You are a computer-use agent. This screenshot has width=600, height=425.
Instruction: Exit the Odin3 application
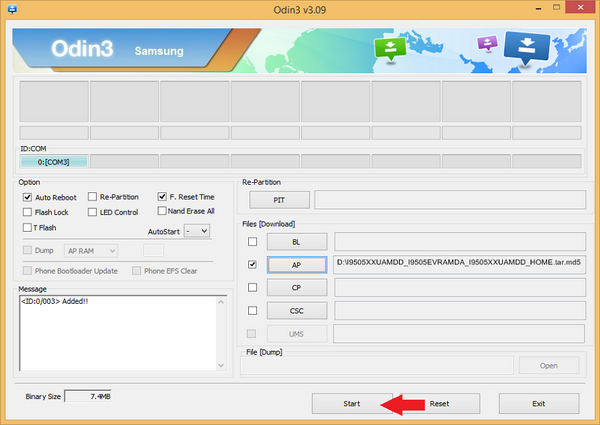(x=538, y=404)
